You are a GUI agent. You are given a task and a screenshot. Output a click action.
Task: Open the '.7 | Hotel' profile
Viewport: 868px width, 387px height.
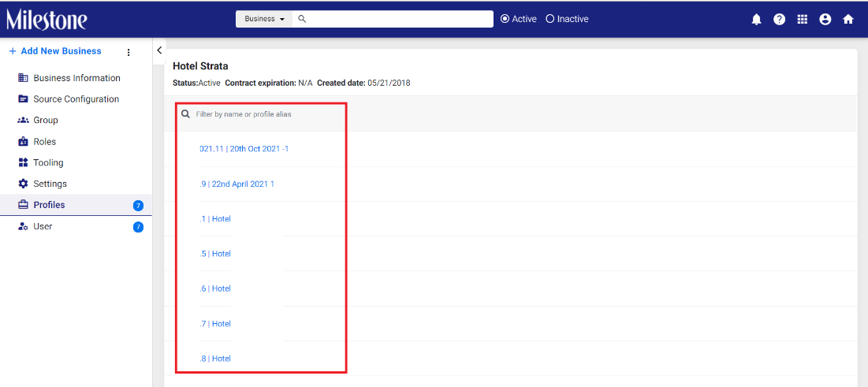click(x=215, y=323)
